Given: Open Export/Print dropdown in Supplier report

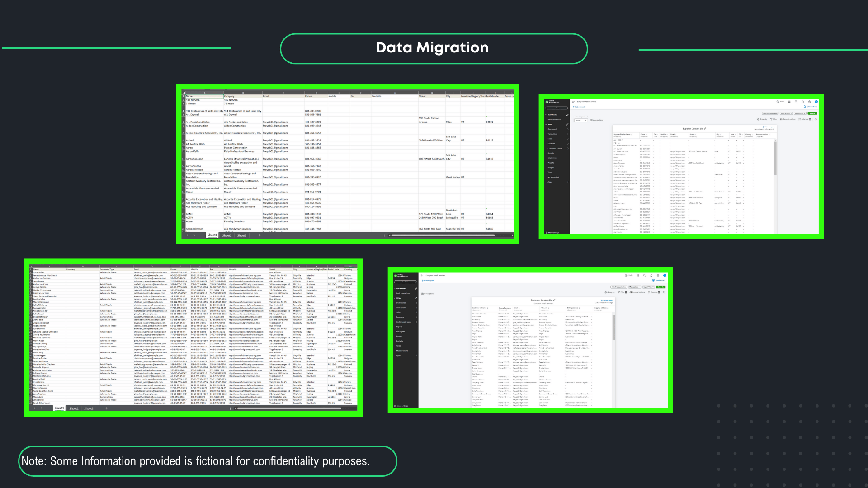Looking at the screenshot, I should 800,113.
